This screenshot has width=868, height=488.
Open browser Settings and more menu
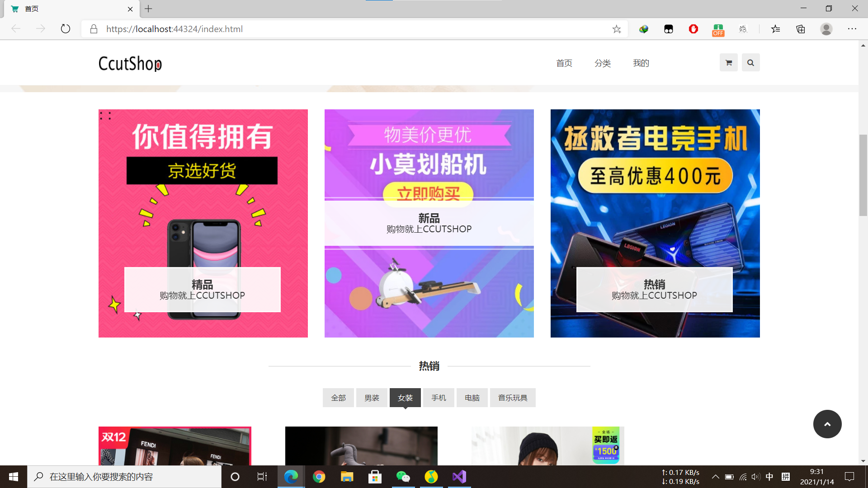pos(852,29)
